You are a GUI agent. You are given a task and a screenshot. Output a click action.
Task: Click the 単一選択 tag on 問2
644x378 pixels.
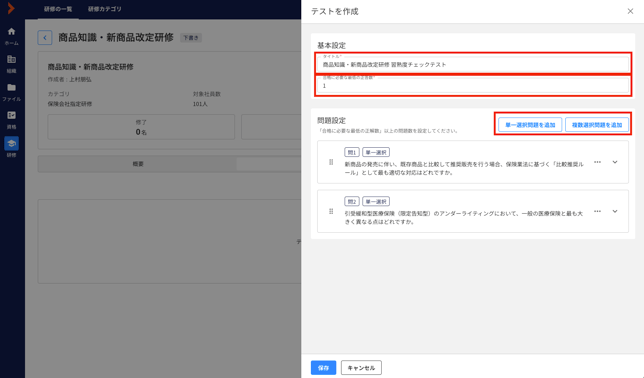[x=376, y=202]
